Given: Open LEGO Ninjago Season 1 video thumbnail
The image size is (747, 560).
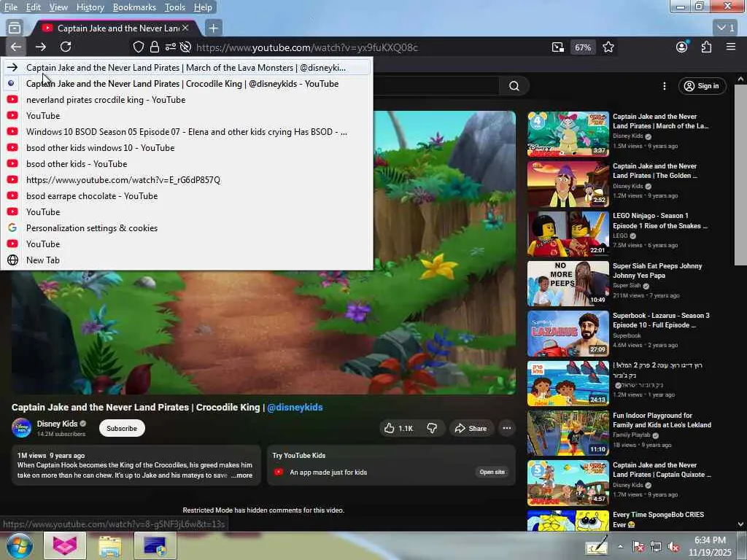Looking at the screenshot, I should 568,233.
